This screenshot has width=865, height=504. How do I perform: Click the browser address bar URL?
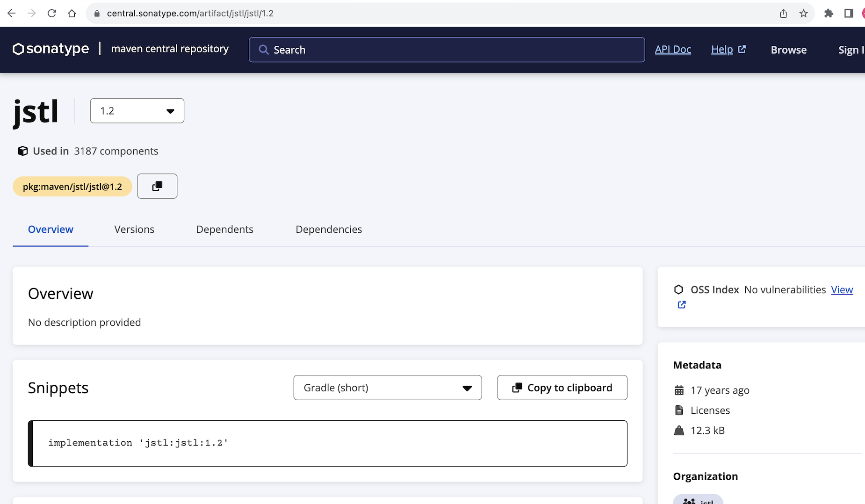[x=190, y=14]
